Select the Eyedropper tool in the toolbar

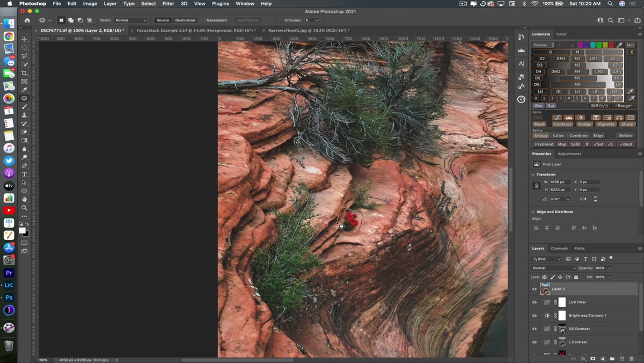(x=24, y=90)
